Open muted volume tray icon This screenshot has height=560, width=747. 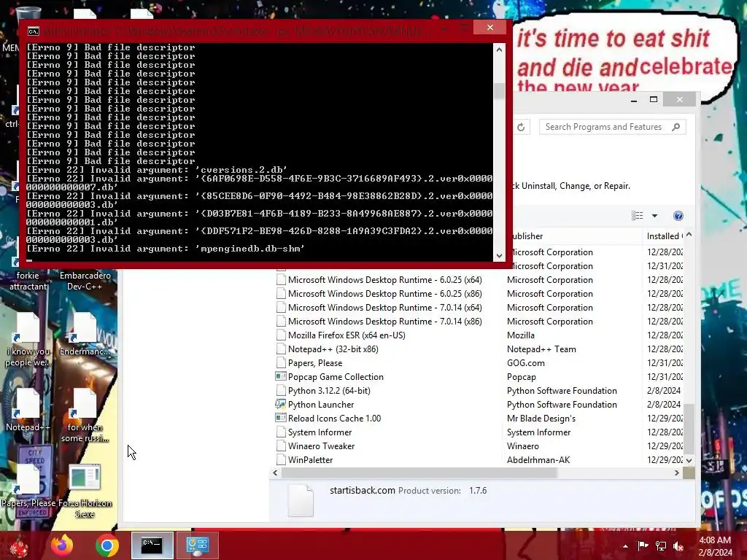point(678,546)
